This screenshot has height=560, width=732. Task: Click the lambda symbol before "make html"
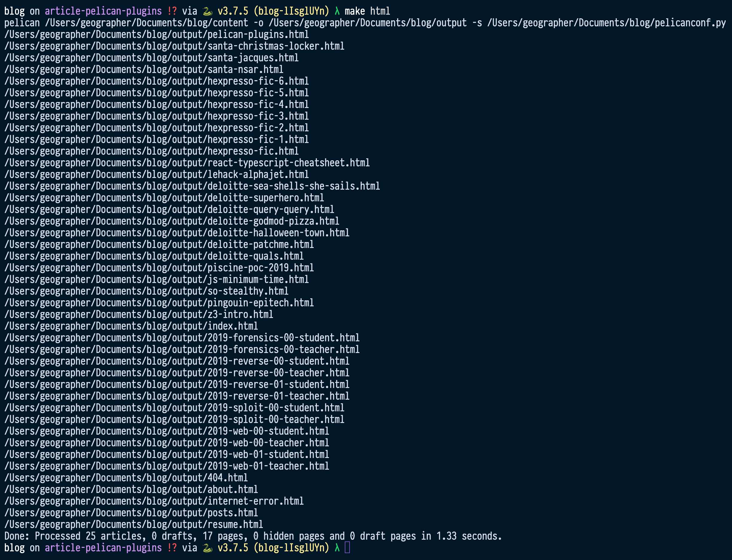point(337,11)
